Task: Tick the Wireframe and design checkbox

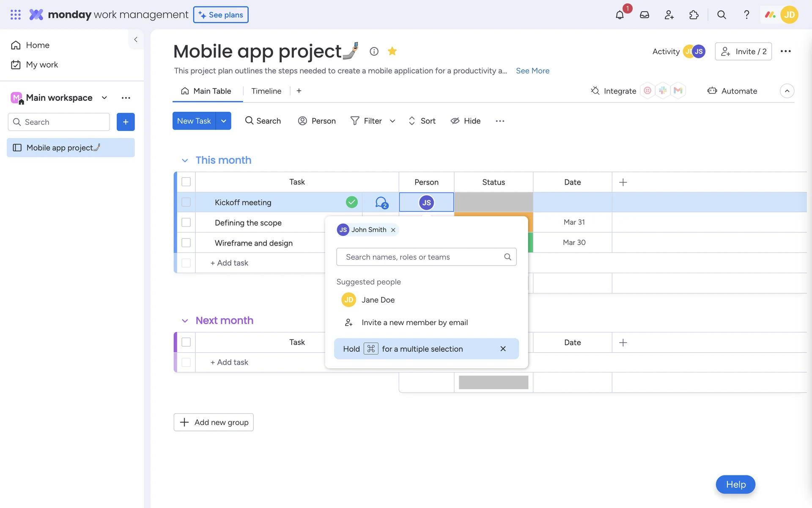Action: [186, 243]
